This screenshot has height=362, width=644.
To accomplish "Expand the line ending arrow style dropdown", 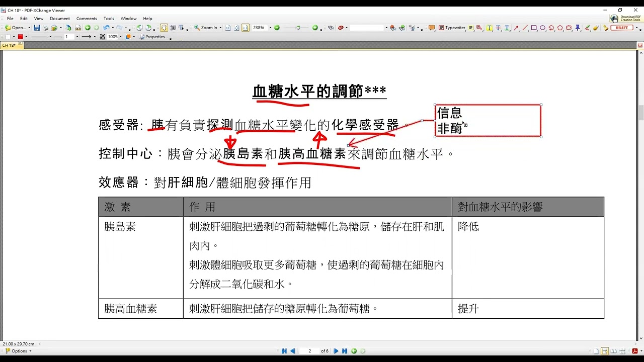I will point(95,37).
